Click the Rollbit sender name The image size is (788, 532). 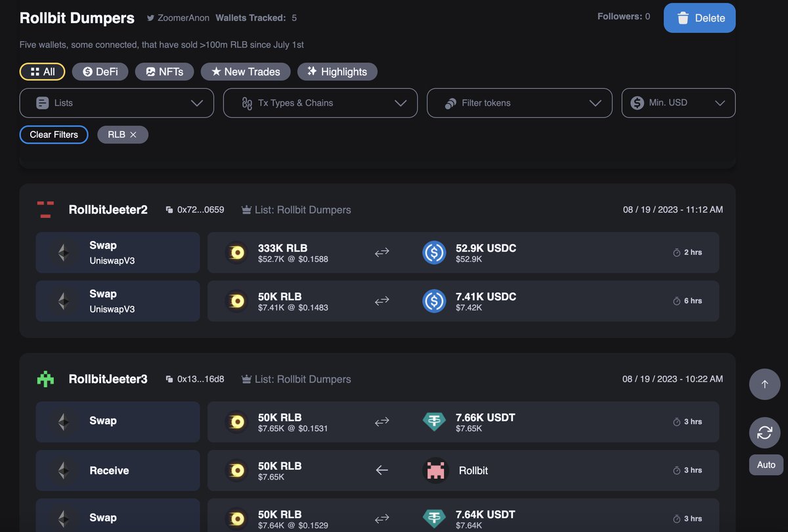point(473,471)
